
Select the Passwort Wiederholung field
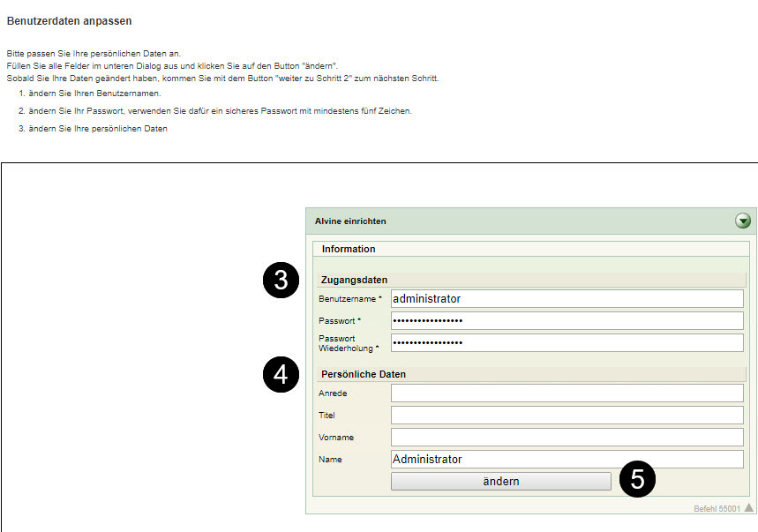(x=567, y=342)
